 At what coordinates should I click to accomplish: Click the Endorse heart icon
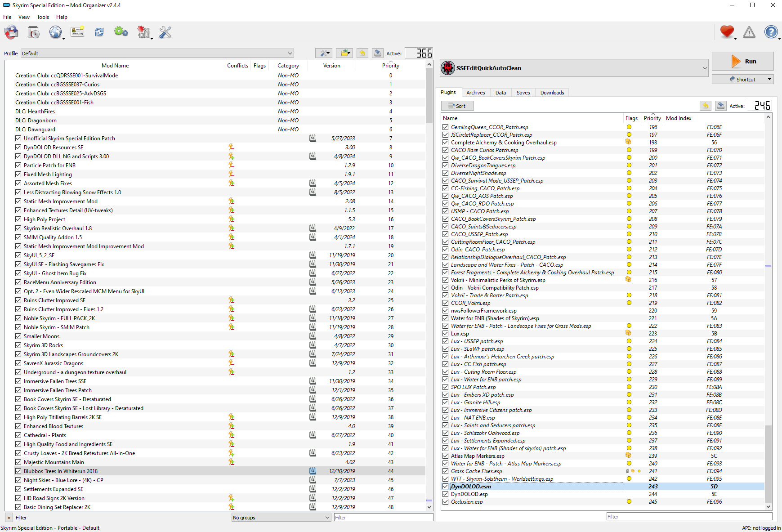pyautogui.click(x=727, y=32)
